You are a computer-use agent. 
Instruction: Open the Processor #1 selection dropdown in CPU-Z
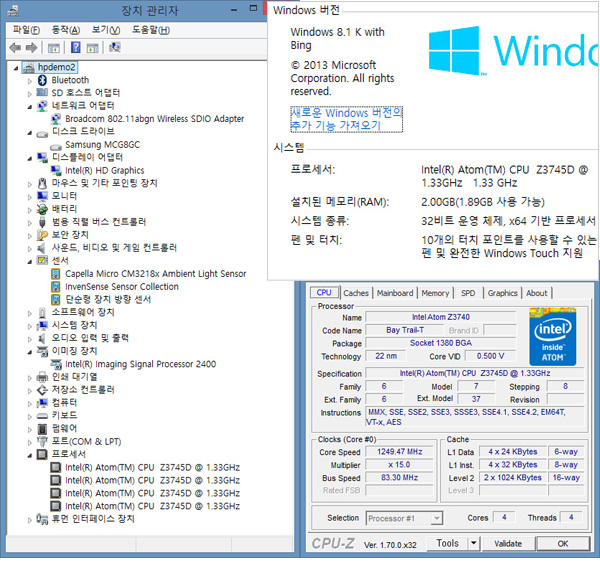(x=436, y=518)
